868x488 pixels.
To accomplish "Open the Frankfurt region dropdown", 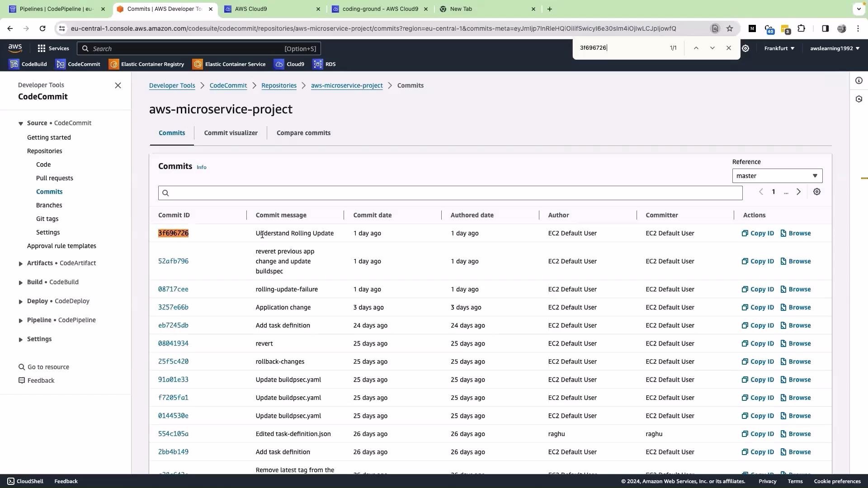I will [779, 48].
